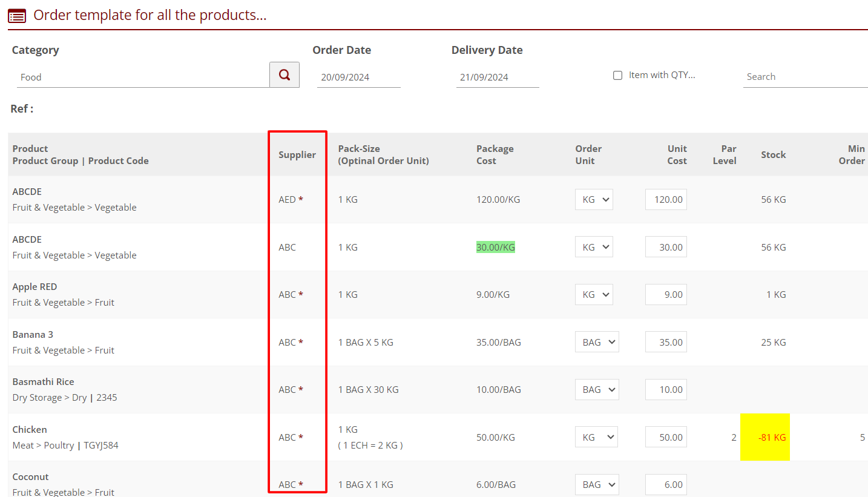Click the green highlighted 30.00/KG package cost

(x=495, y=247)
